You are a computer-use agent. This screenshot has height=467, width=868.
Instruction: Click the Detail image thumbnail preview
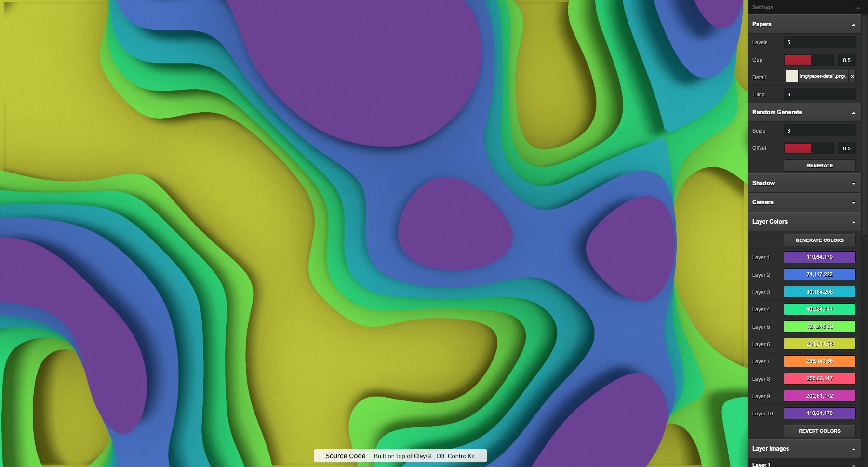tap(792, 76)
